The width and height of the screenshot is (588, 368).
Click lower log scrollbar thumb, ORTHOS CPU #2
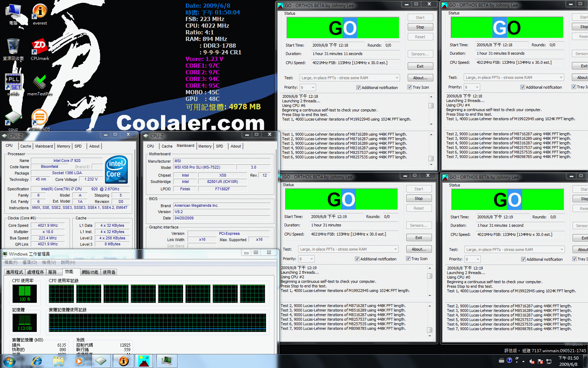click(x=430, y=330)
